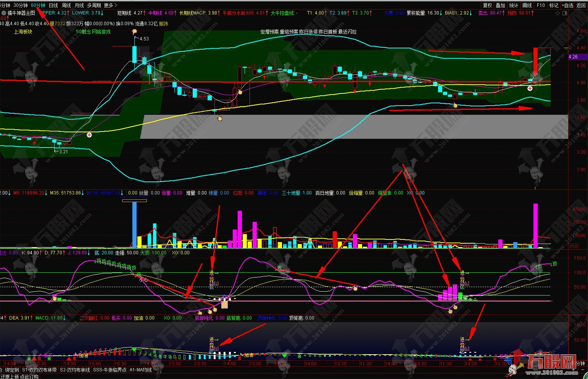Click the 统计 statistics button
The image size is (588, 379).
pyautogui.click(x=514, y=5)
